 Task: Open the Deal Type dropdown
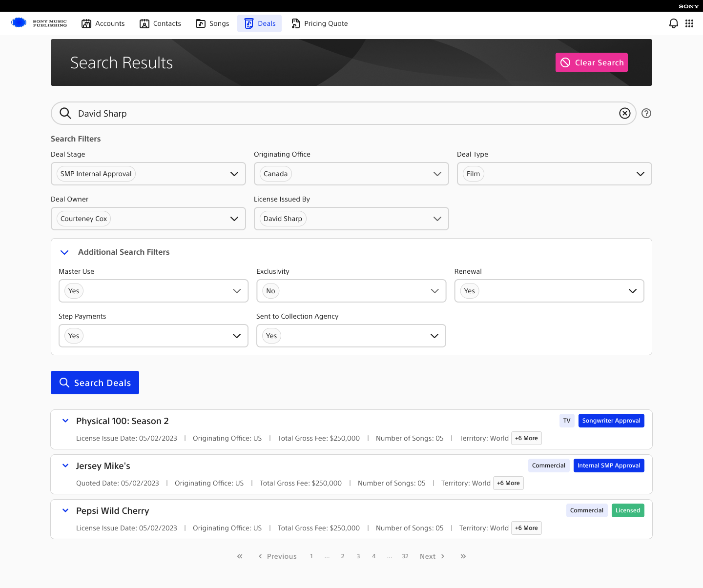coord(555,174)
